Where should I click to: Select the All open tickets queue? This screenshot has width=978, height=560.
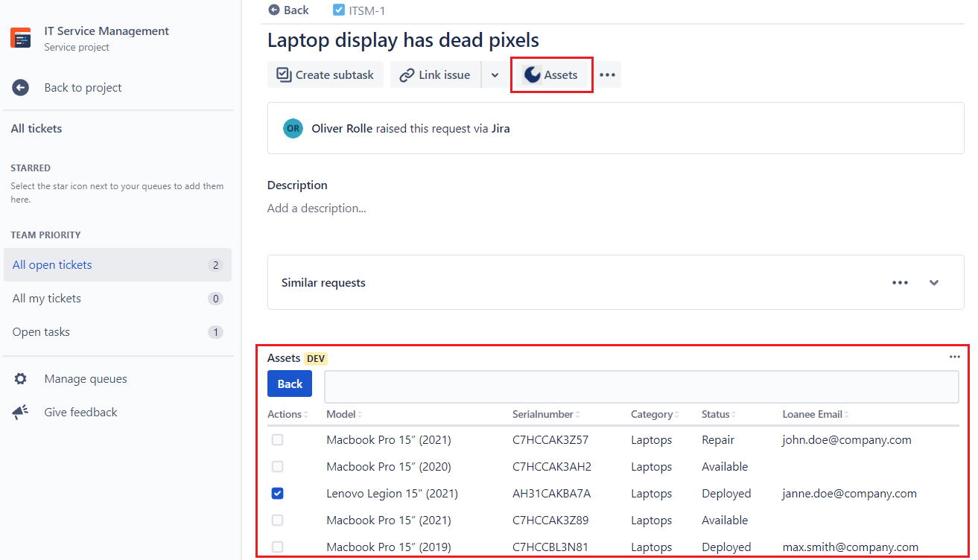[x=118, y=265]
